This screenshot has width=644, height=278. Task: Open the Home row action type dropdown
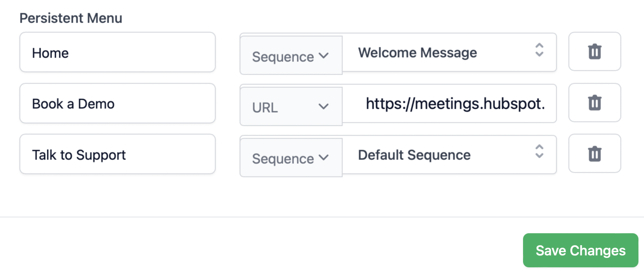291,56
